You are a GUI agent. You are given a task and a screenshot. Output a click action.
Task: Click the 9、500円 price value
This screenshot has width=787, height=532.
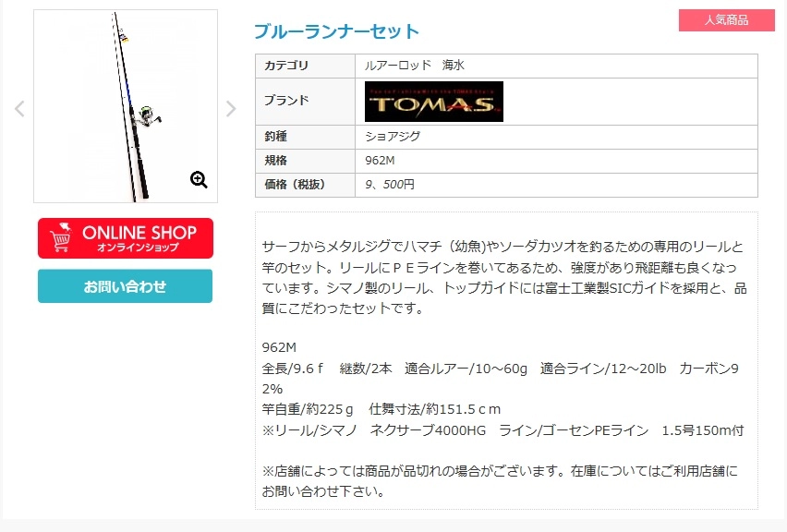coord(390,185)
